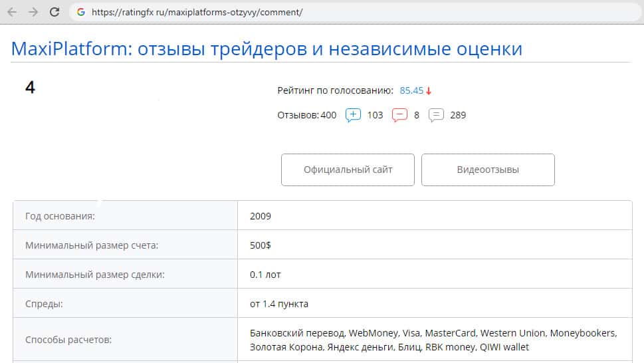Reload the current page
The width and height of the screenshot is (644, 363).
(55, 12)
